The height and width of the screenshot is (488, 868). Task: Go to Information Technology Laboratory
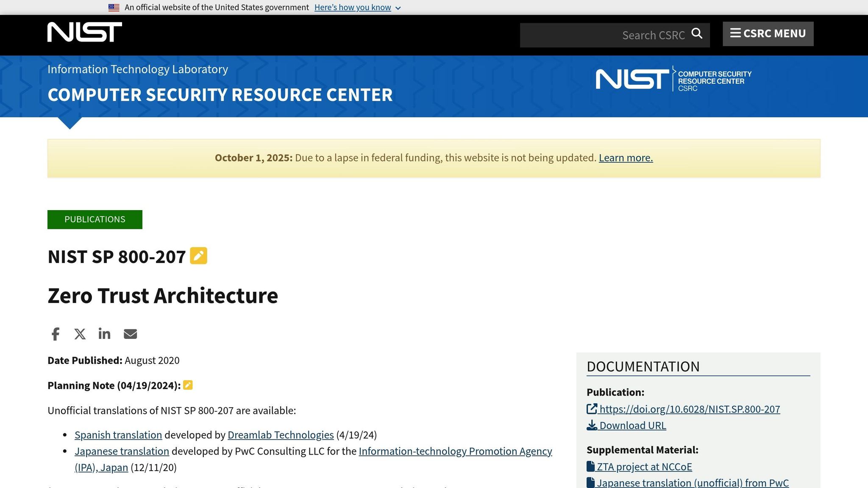137,69
